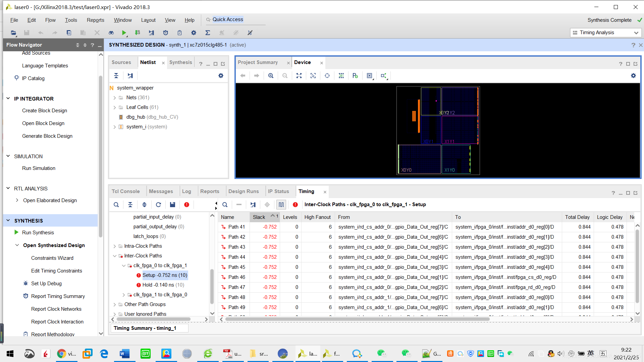The width and height of the screenshot is (644, 362).
Task: Click the Sigma report icon in toolbar
Action: pyautogui.click(x=208, y=33)
